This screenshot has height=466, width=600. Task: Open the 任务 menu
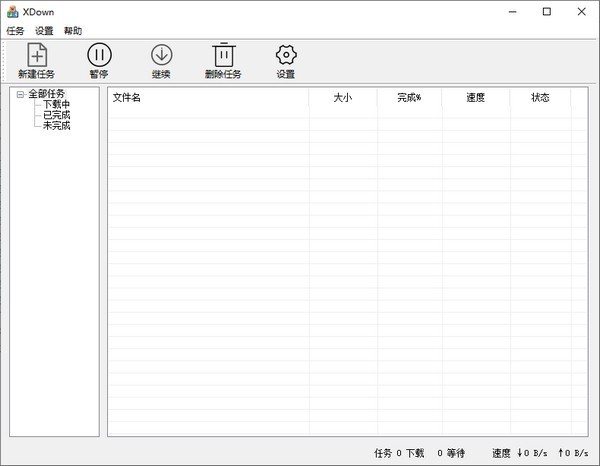(x=15, y=31)
